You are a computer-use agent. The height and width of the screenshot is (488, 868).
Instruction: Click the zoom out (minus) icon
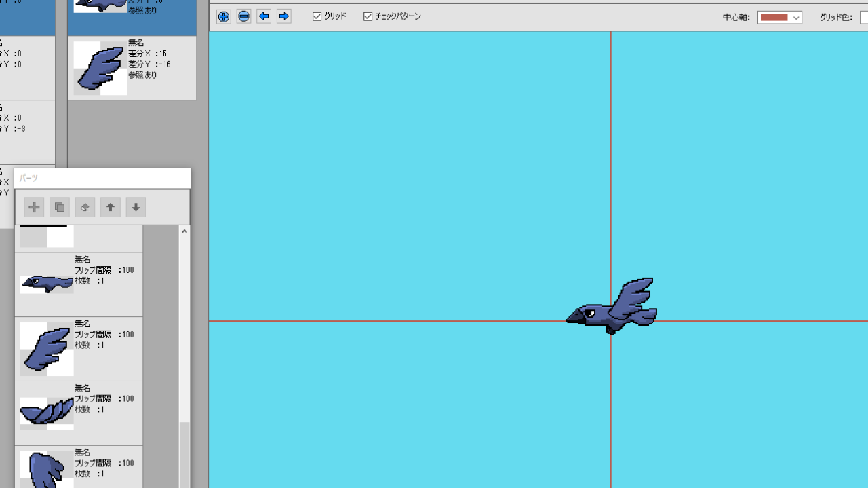(x=243, y=17)
